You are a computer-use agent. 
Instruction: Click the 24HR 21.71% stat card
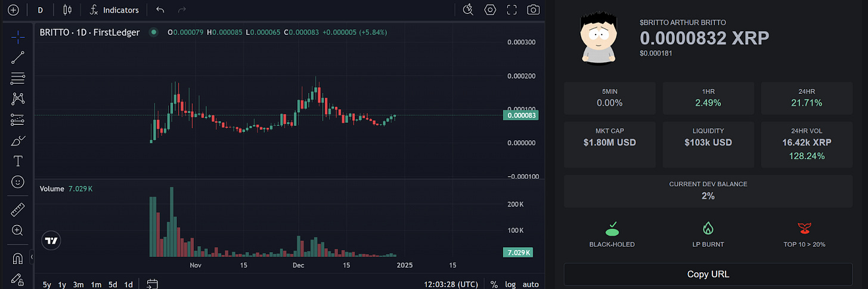pyautogui.click(x=807, y=98)
